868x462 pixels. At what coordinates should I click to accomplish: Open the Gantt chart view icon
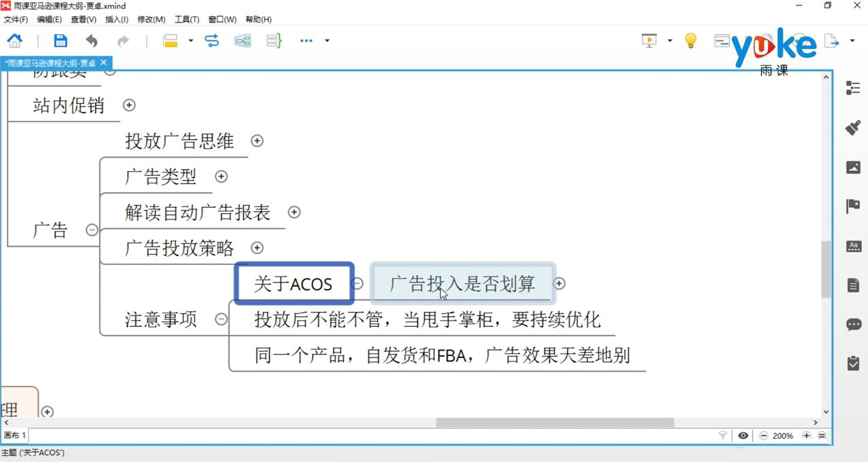(722, 41)
